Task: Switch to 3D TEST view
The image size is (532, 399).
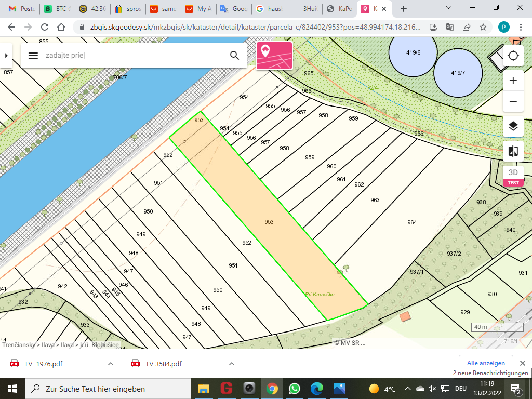Action: coord(513,176)
